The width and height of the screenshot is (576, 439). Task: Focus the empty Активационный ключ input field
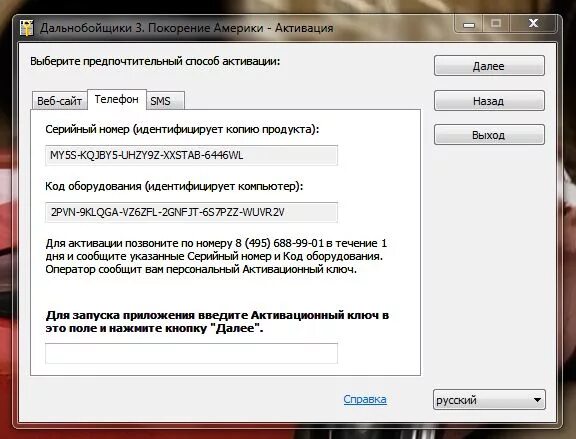[191, 353]
